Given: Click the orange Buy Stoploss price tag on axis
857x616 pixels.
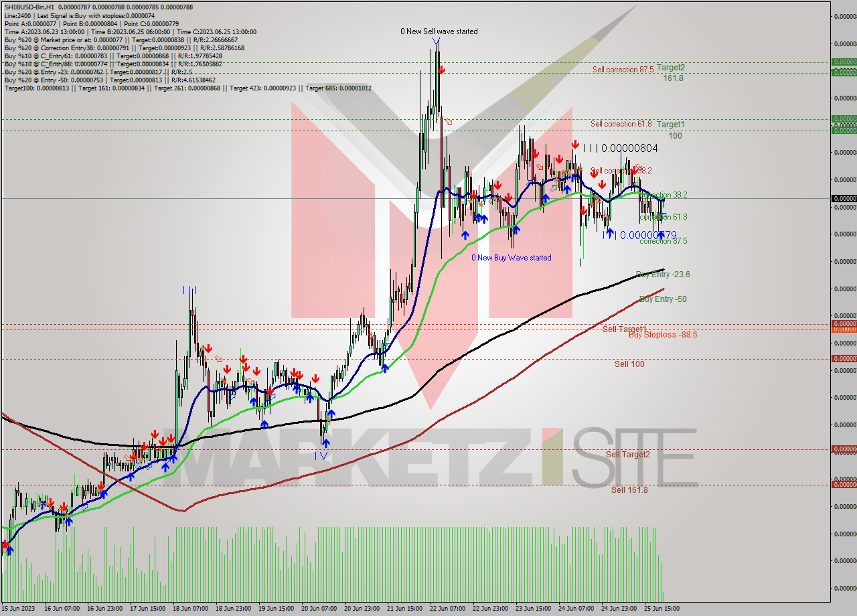Looking at the screenshot, I should tap(844, 329).
